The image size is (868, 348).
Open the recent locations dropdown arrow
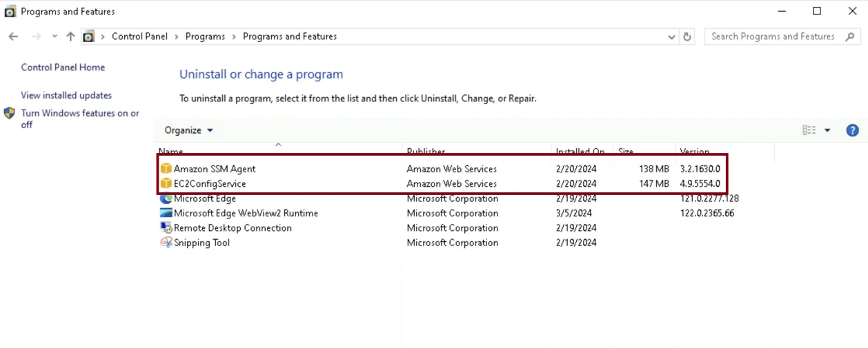pos(55,37)
